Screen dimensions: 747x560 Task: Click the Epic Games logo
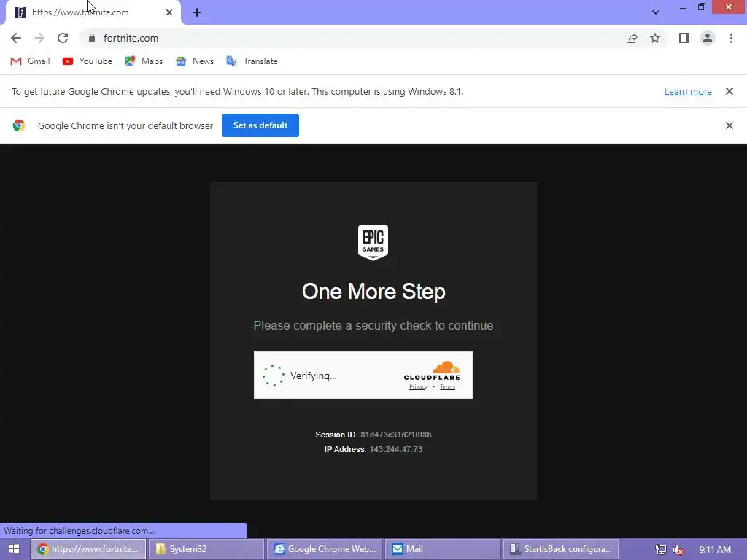(x=373, y=242)
